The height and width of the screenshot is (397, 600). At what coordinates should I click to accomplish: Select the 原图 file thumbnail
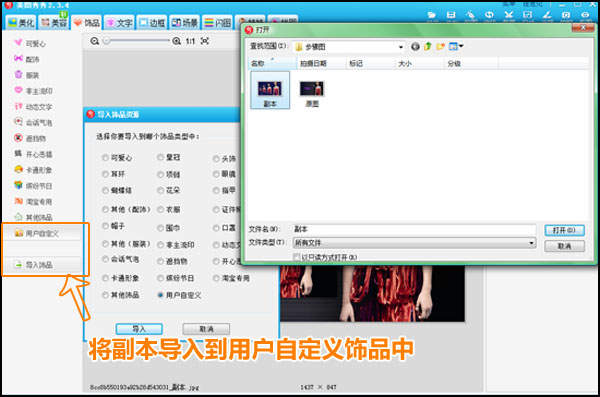coord(312,93)
